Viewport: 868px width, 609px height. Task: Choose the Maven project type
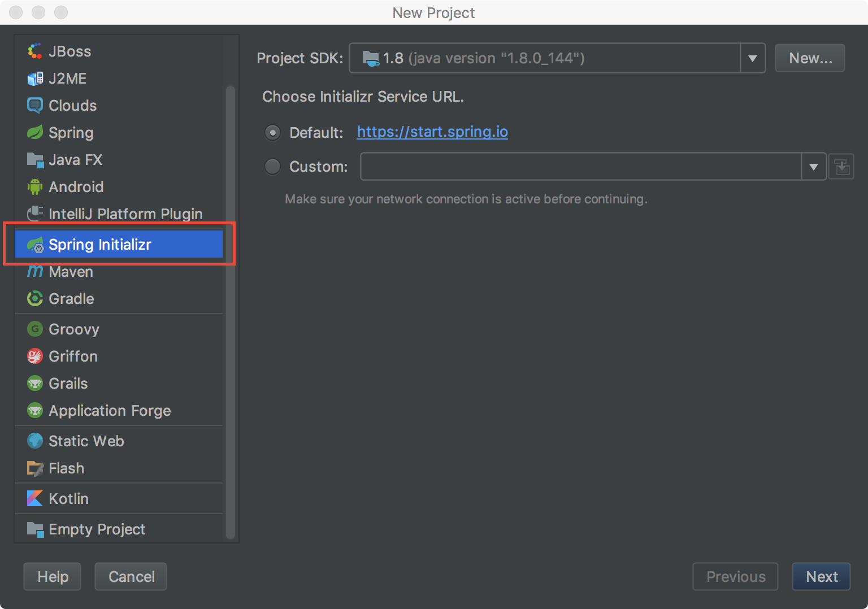point(119,272)
